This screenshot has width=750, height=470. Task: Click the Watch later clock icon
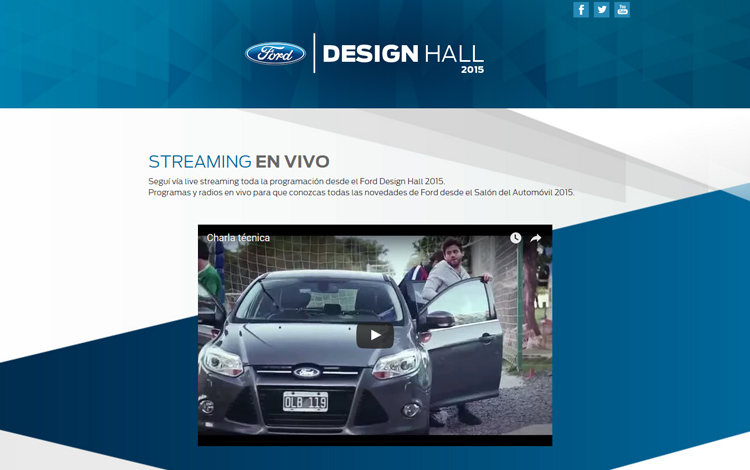(516, 238)
